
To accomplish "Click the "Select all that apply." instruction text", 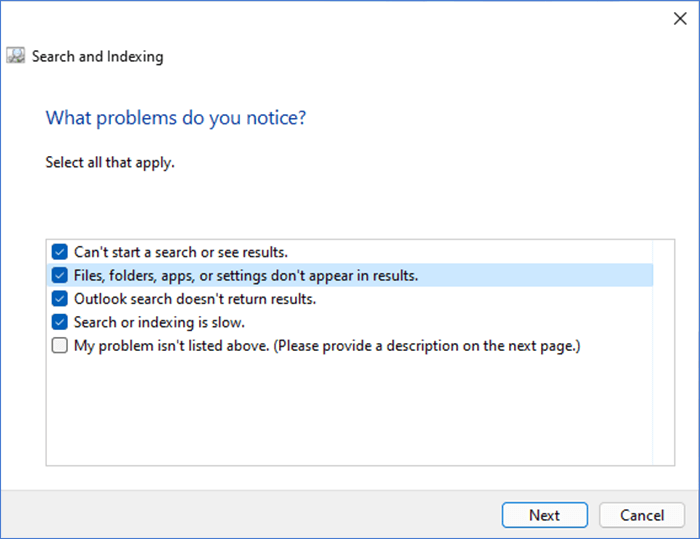I will (110, 161).
